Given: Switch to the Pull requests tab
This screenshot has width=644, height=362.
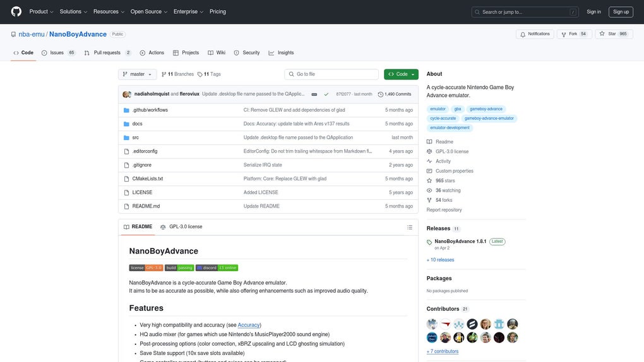Looking at the screenshot, I should [x=107, y=52].
